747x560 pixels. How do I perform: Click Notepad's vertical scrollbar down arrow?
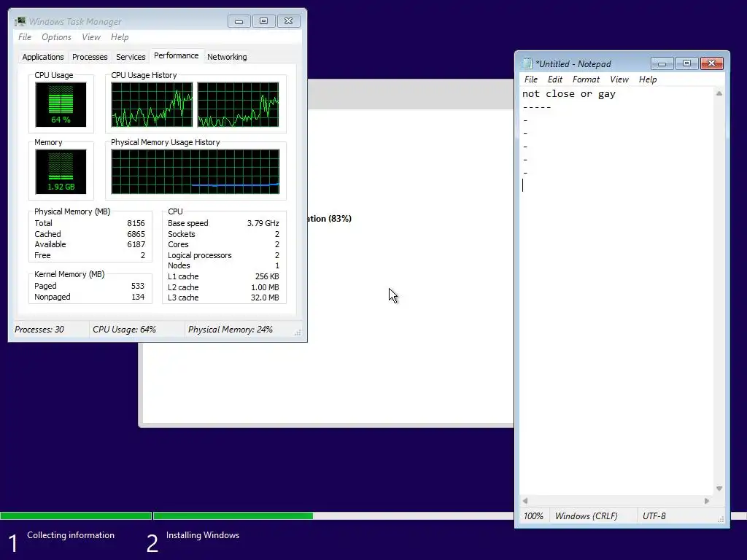(x=719, y=489)
